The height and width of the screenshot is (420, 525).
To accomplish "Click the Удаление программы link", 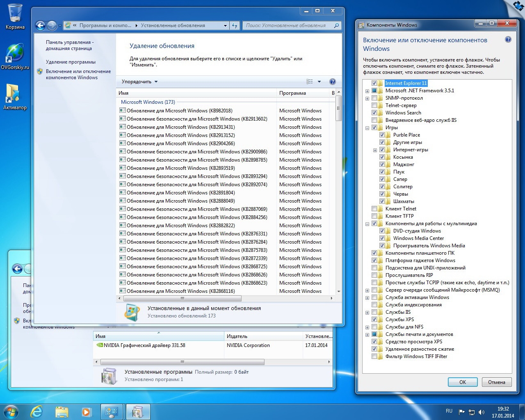I will 71,62.
